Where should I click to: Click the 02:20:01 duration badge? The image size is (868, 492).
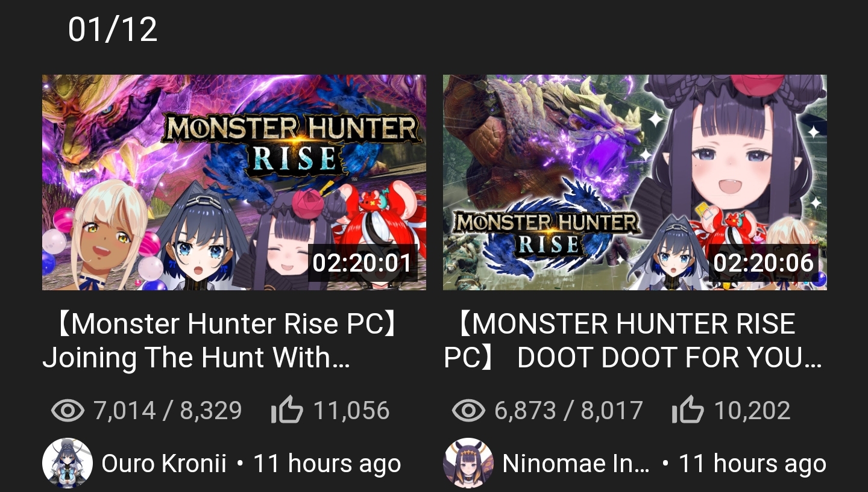tap(362, 263)
